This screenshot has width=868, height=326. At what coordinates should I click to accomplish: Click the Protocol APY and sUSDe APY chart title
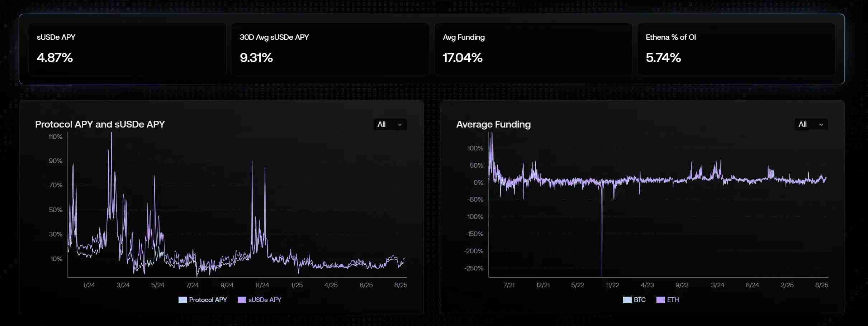tap(100, 124)
